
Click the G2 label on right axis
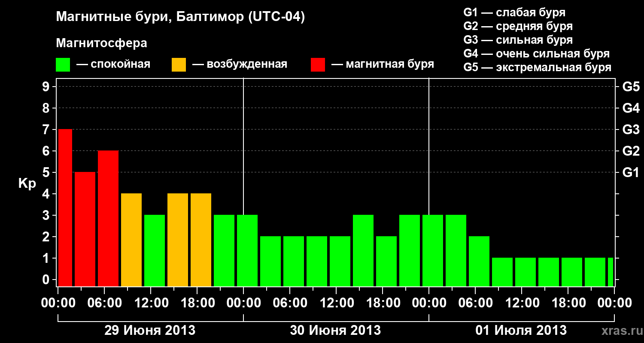[631, 151]
